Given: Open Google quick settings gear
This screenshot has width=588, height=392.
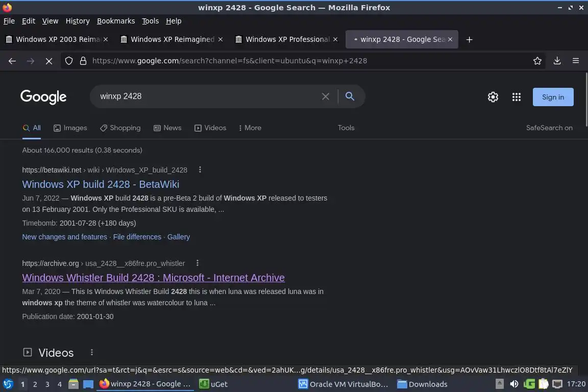Looking at the screenshot, I should tap(493, 97).
